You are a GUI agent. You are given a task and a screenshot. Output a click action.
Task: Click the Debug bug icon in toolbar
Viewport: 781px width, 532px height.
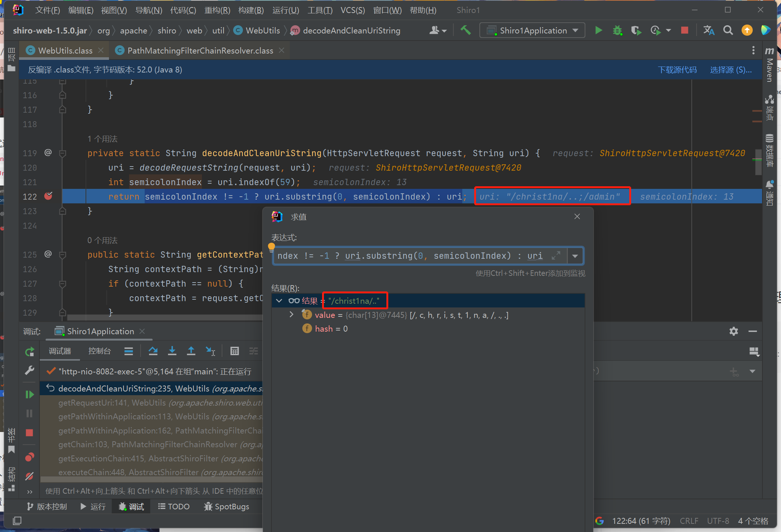coord(617,30)
